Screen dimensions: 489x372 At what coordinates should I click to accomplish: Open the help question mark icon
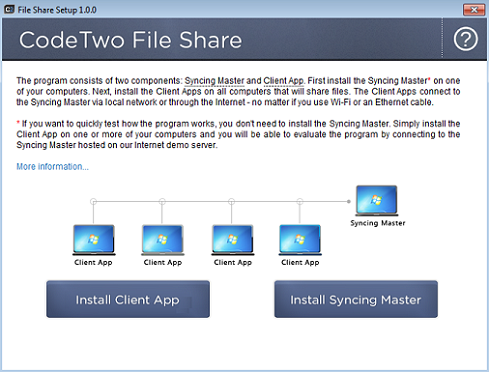pyautogui.click(x=465, y=39)
